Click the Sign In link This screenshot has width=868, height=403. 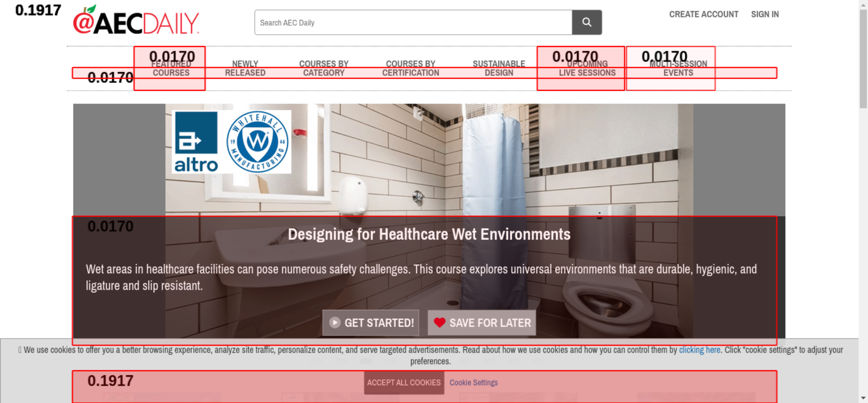click(x=765, y=14)
